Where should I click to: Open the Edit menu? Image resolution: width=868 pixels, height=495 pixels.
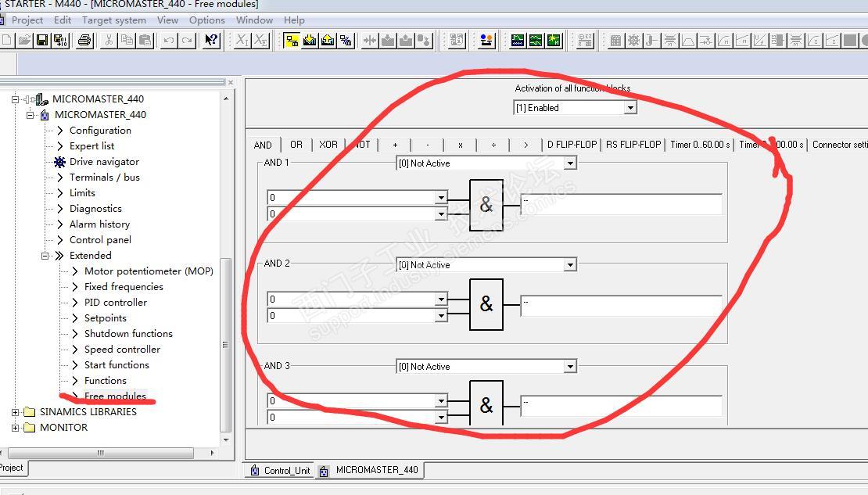click(x=63, y=20)
